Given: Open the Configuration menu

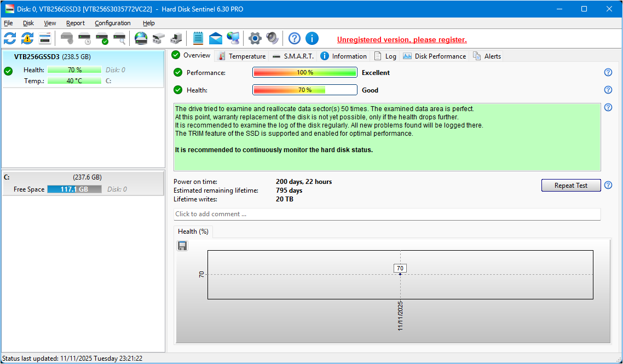Looking at the screenshot, I should click(112, 23).
